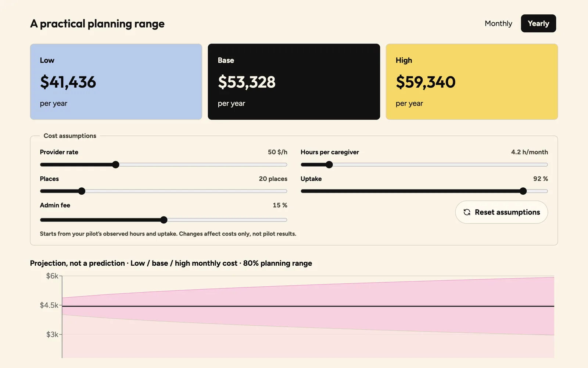This screenshot has width=588, height=368.
Task: Click the pilot's observed hours helper note
Action: [x=168, y=234]
